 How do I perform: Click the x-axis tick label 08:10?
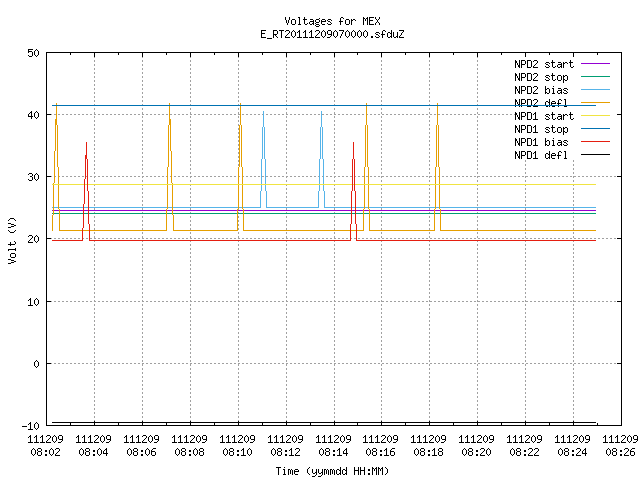coord(237,452)
